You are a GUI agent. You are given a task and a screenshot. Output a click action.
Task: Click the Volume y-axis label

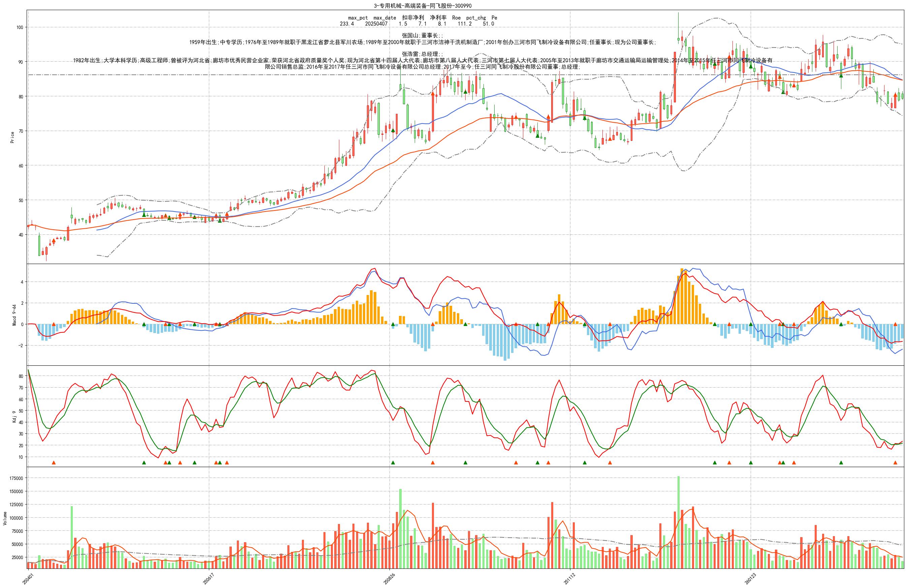click(5, 518)
